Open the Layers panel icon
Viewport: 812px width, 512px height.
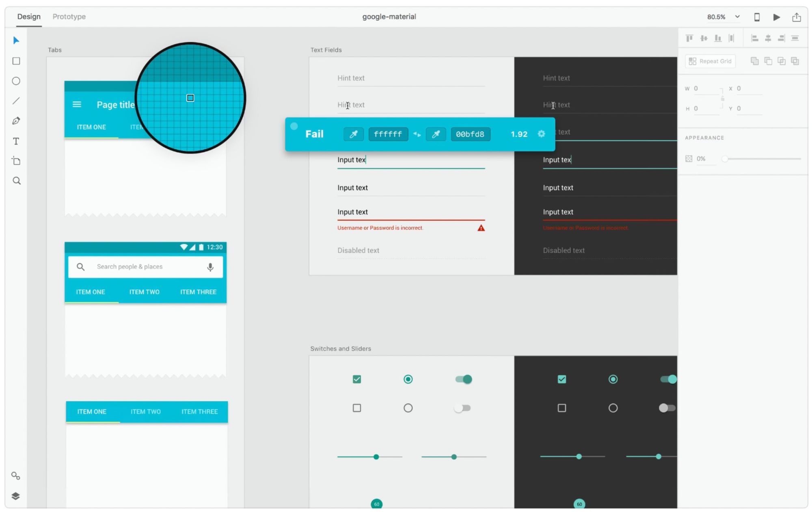click(16, 496)
